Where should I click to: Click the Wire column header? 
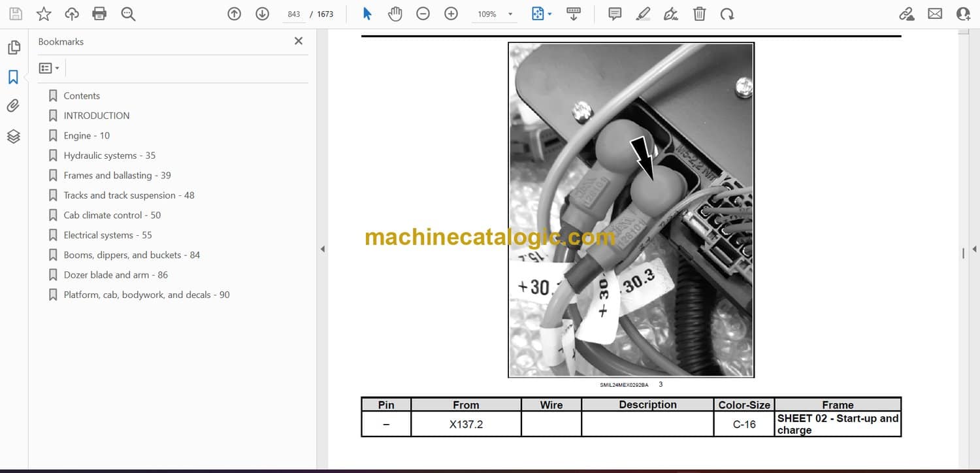(551, 405)
